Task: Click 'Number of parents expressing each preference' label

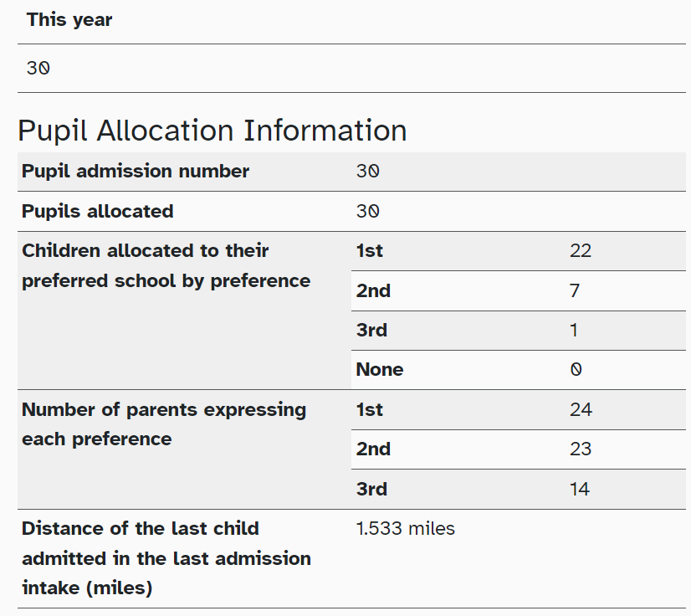Action: (x=164, y=424)
